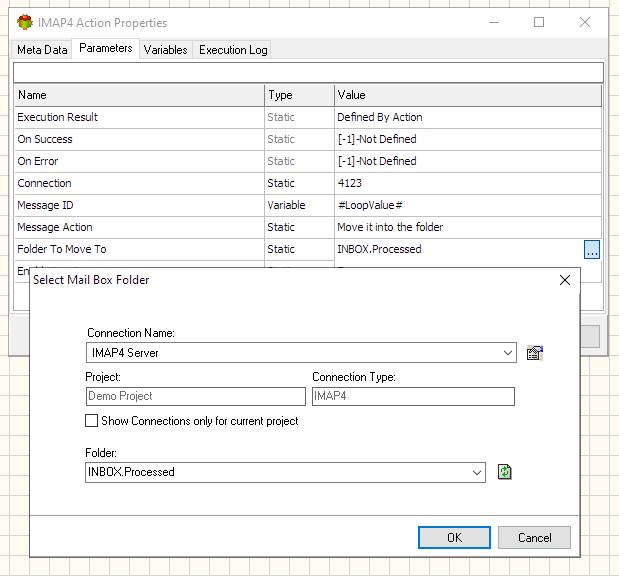Screen dimensions: 619x576
Task: Click the empty description box above the table
Action: [308, 72]
